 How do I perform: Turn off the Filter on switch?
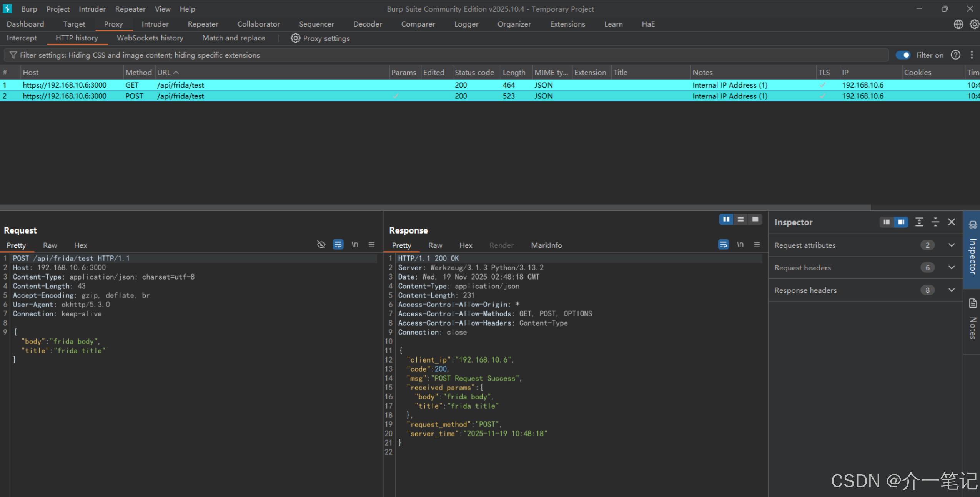903,55
